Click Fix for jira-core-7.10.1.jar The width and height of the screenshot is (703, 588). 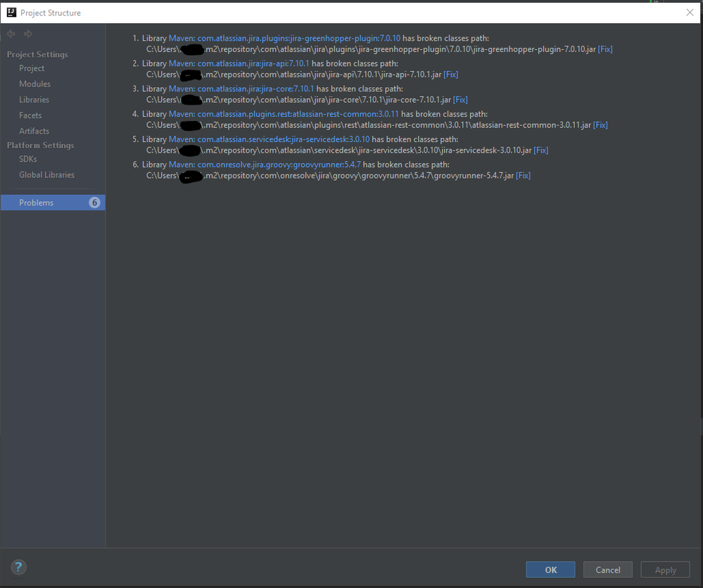460,99
